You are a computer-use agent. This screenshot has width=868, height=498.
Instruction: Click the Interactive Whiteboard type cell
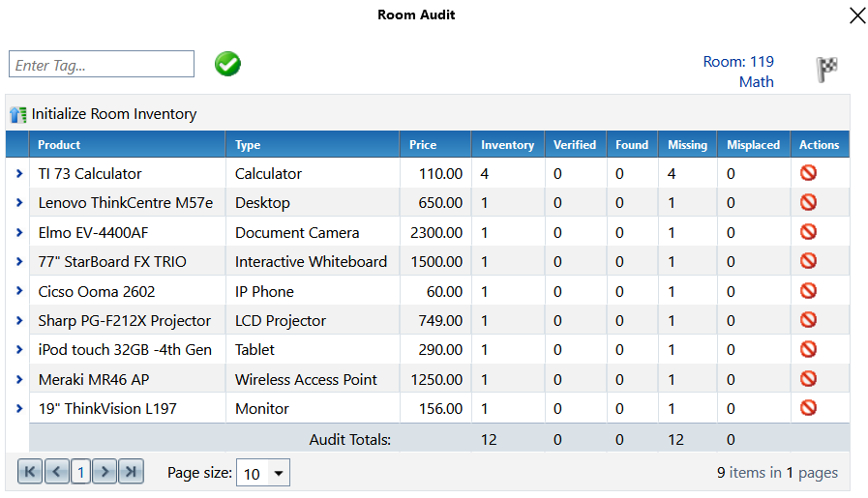pyautogui.click(x=312, y=262)
